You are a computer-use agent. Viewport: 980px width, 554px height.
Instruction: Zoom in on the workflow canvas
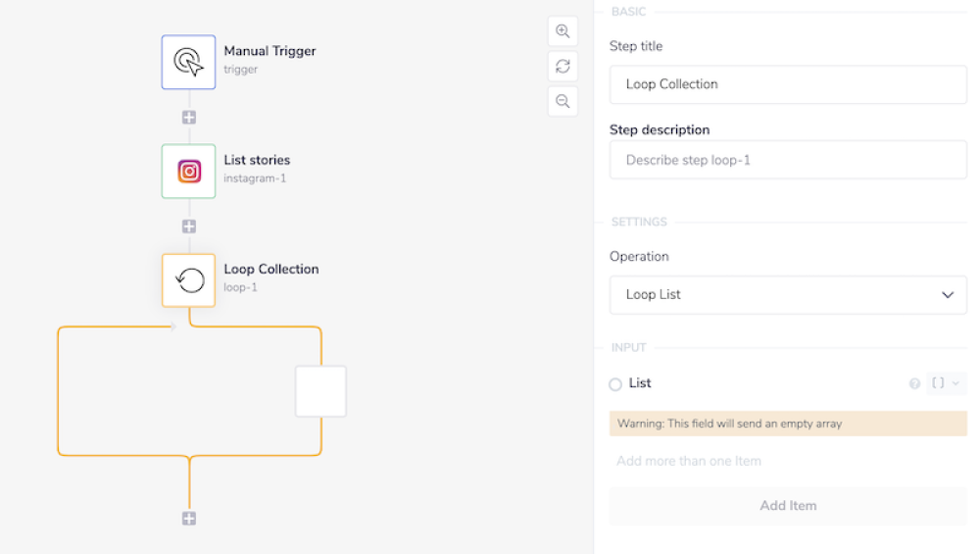tap(563, 31)
